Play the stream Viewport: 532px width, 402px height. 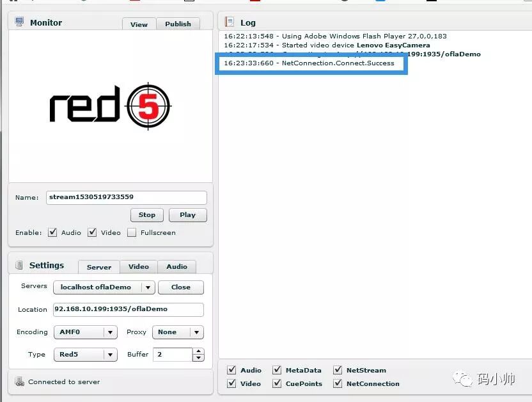pyautogui.click(x=187, y=215)
